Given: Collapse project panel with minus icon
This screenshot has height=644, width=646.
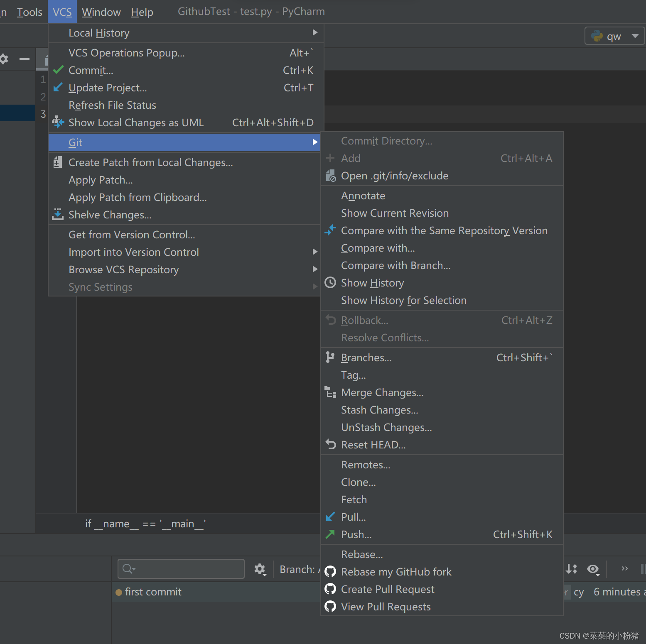Looking at the screenshot, I should tap(25, 59).
